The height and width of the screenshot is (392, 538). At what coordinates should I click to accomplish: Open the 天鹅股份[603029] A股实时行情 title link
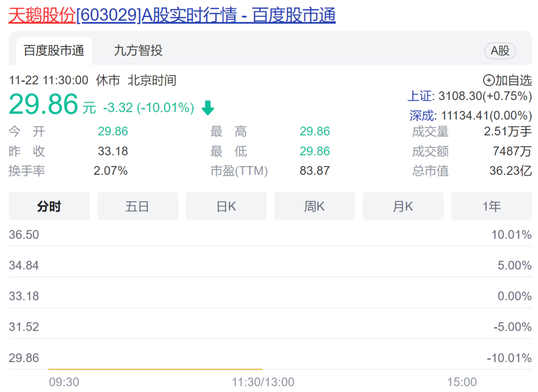(x=172, y=15)
